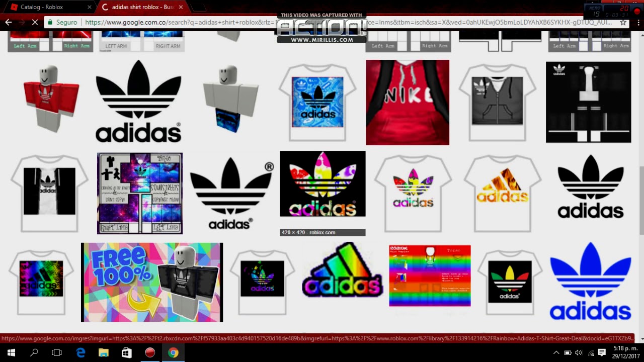
Task: Show hidden system tray icons
Action: pyautogui.click(x=556, y=353)
